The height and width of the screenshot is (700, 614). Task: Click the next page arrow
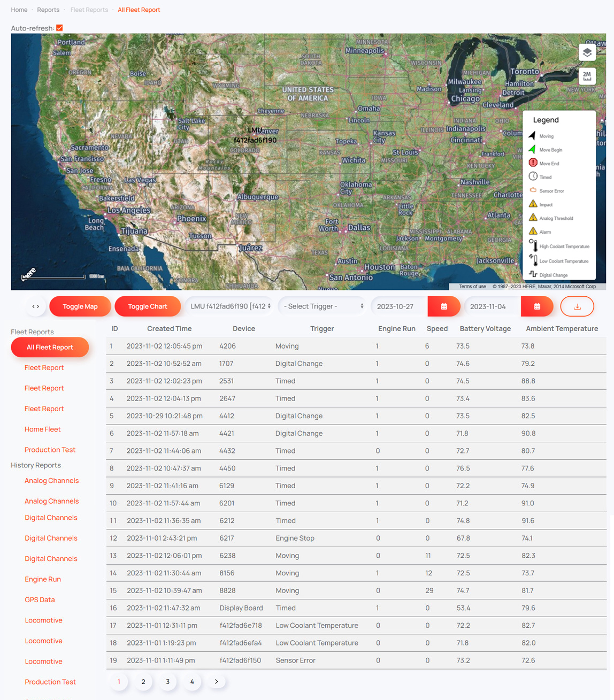click(216, 682)
